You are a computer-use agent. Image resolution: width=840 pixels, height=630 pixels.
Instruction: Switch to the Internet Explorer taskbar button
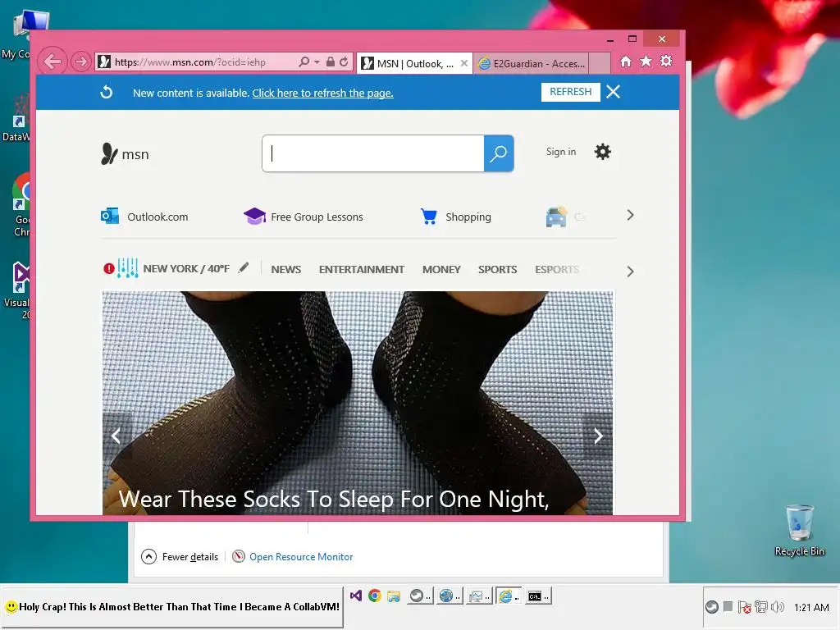[x=508, y=596]
